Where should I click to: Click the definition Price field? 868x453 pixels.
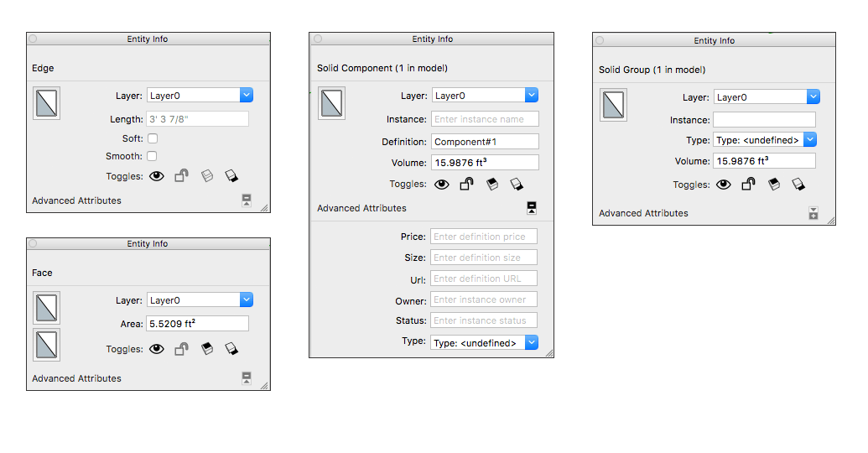pos(484,237)
